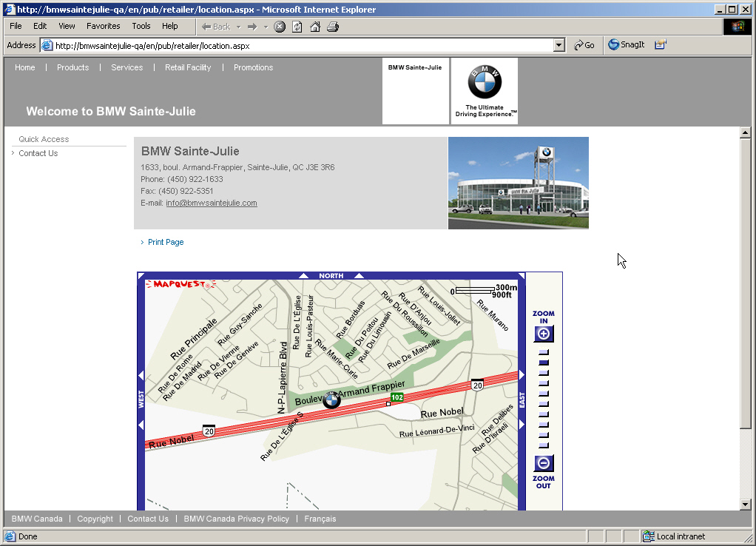The width and height of the screenshot is (756, 546).
Task: Click the Zoom Out minus button on the map
Action: [x=544, y=463]
